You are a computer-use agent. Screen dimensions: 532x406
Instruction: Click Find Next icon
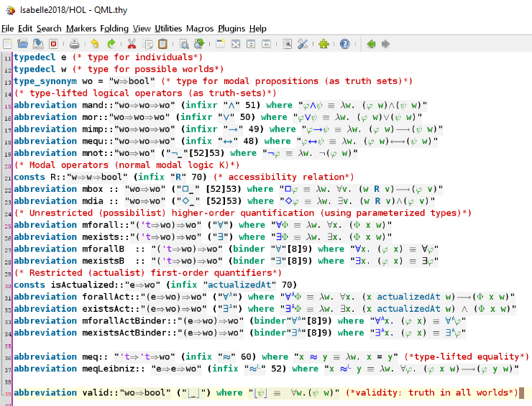(199, 44)
